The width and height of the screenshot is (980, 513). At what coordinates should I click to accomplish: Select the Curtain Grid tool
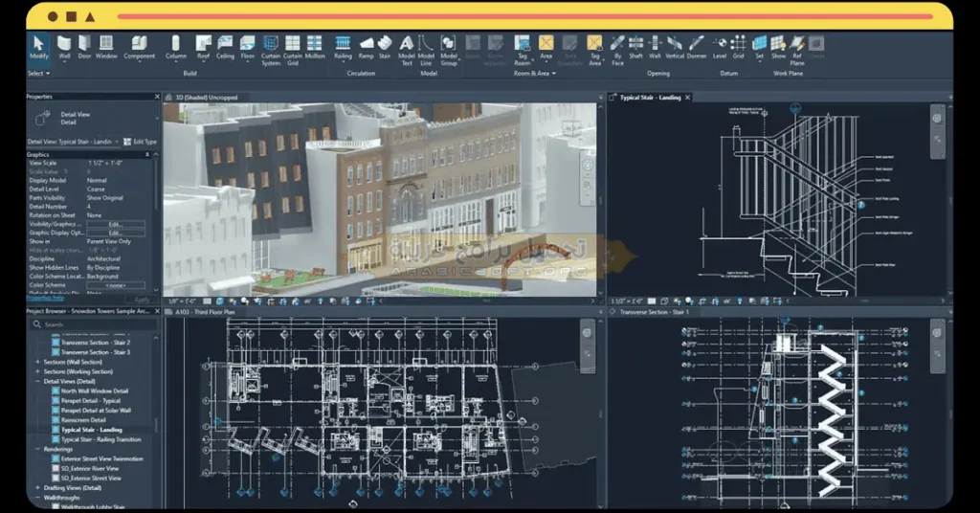pyautogui.click(x=293, y=51)
